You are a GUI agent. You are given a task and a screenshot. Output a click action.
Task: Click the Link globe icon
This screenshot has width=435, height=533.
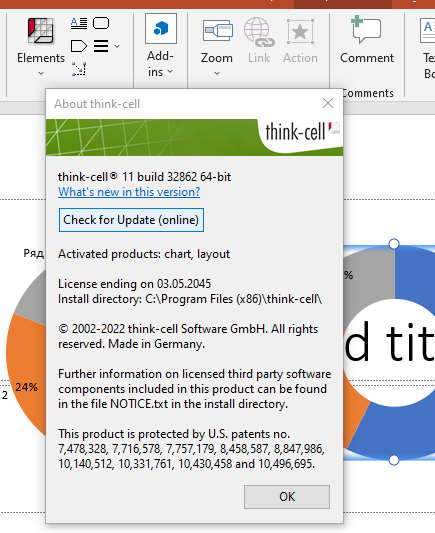point(259,32)
